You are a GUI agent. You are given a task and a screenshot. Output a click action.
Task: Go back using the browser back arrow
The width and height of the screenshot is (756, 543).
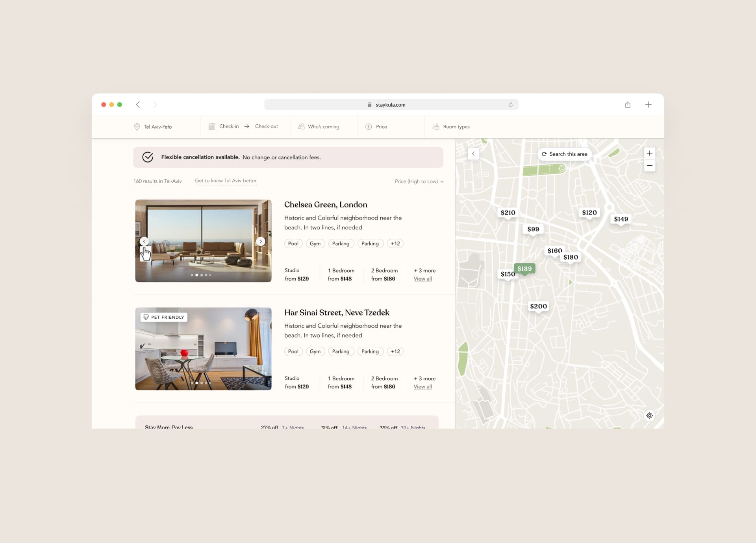click(138, 105)
